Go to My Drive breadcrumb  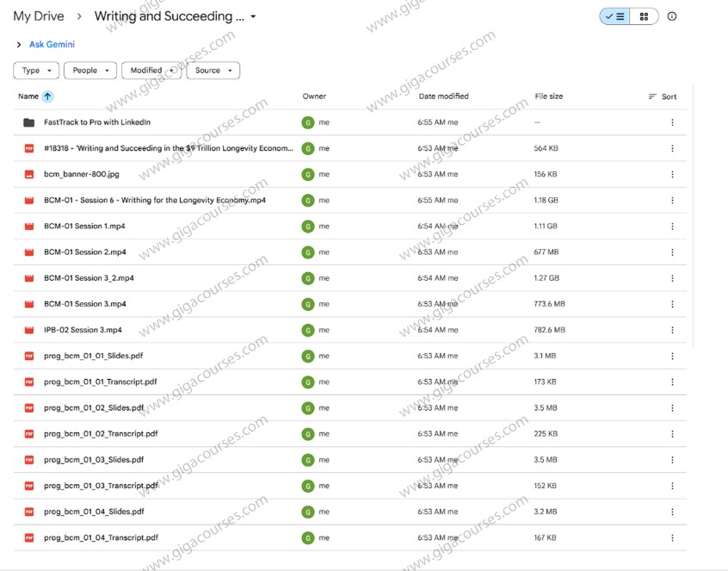click(39, 16)
